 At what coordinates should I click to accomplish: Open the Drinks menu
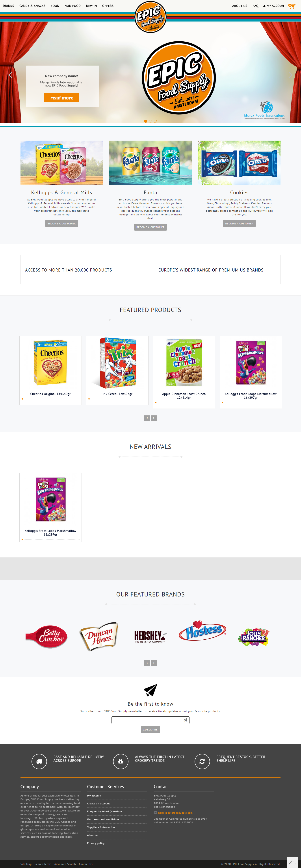point(8,6)
